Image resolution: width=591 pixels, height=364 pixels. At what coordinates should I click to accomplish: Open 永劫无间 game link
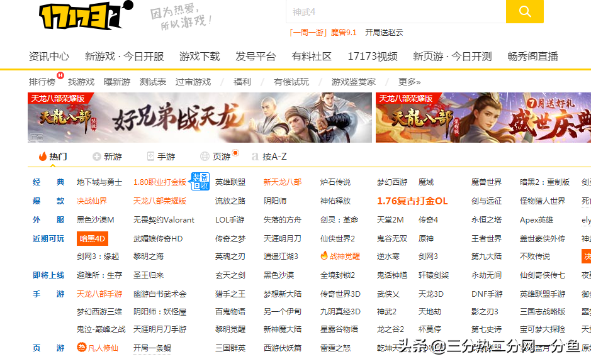click(487, 275)
